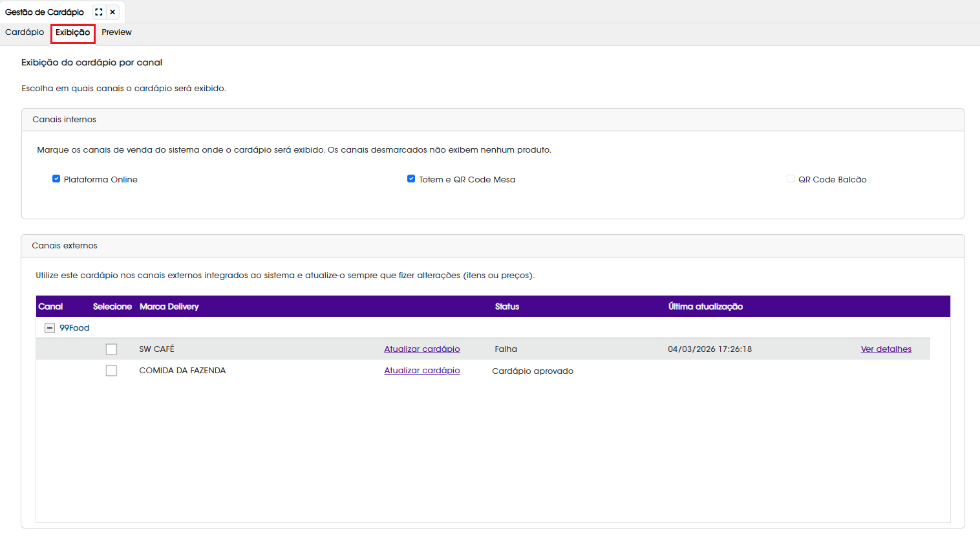Collapse the 99Food channel group
The image size is (980, 544).
(x=50, y=328)
